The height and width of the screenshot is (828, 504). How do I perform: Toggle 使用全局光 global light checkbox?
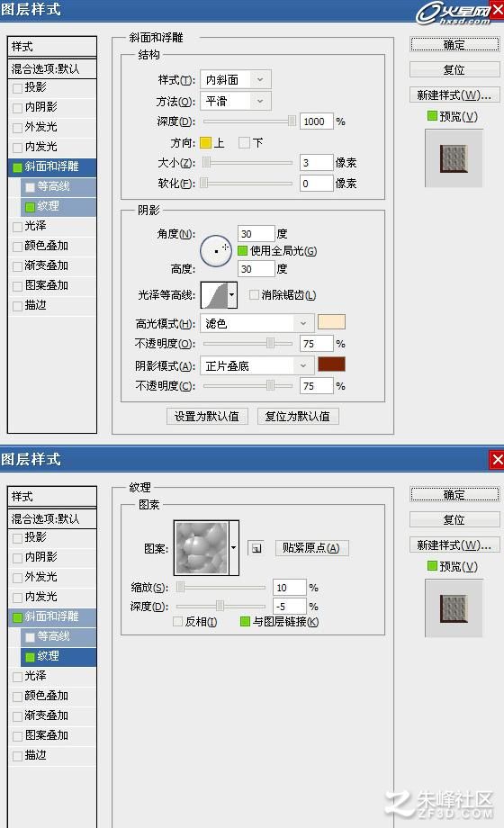point(242,251)
